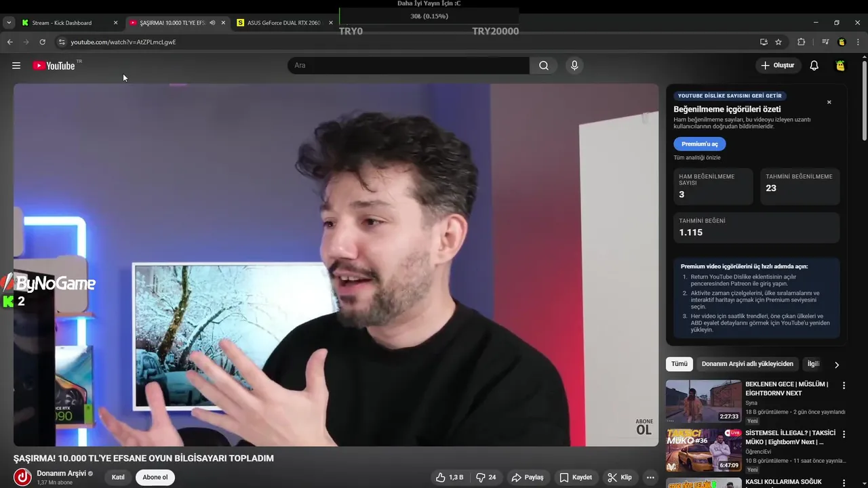Open the Chrome profile avatar
This screenshot has height=488, width=868.
click(842, 42)
